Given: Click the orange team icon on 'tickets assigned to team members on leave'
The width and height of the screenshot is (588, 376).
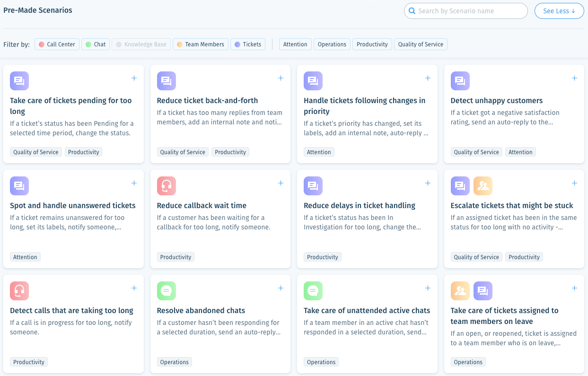Looking at the screenshot, I should 460,291.
